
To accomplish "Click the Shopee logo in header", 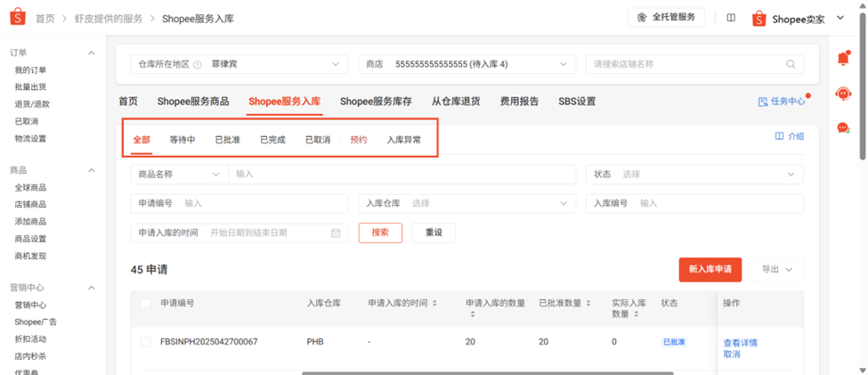I will [x=17, y=17].
